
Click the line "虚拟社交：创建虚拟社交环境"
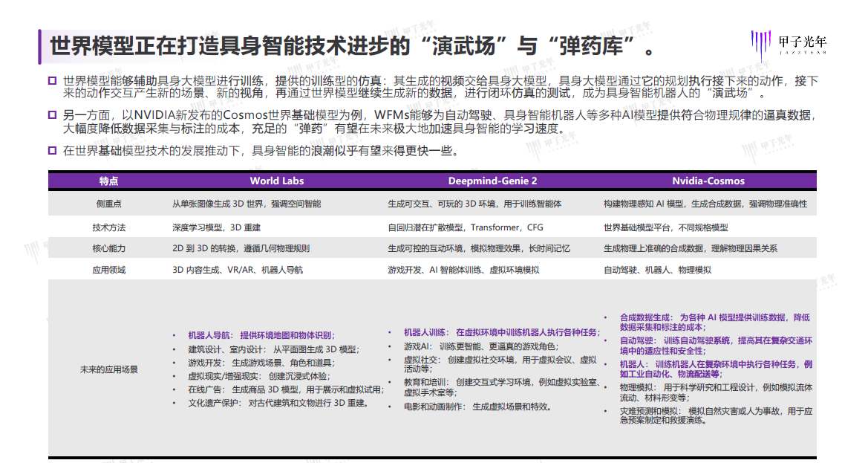500,364
